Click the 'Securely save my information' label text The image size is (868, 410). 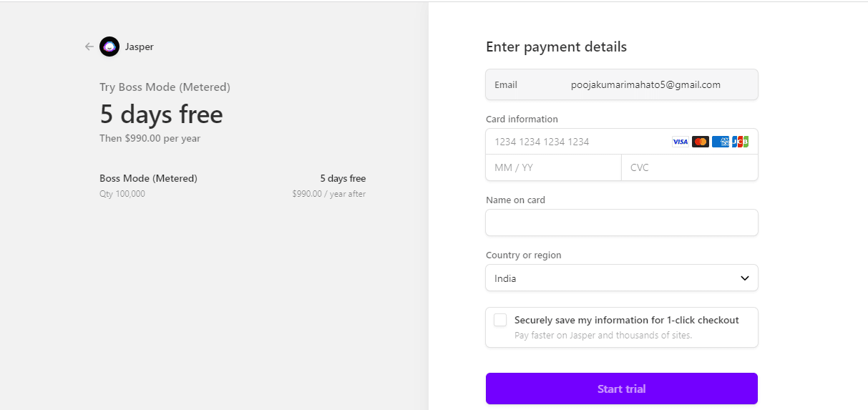(627, 320)
